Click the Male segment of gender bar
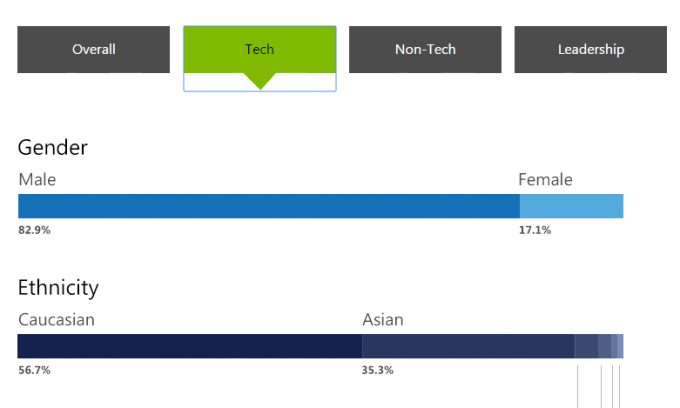The image size is (680, 408). (268, 206)
